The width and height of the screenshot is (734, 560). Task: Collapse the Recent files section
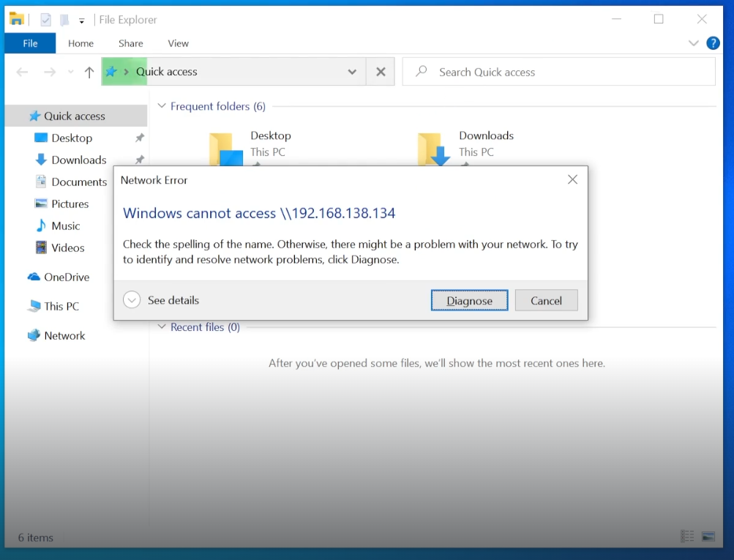(162, 327)
